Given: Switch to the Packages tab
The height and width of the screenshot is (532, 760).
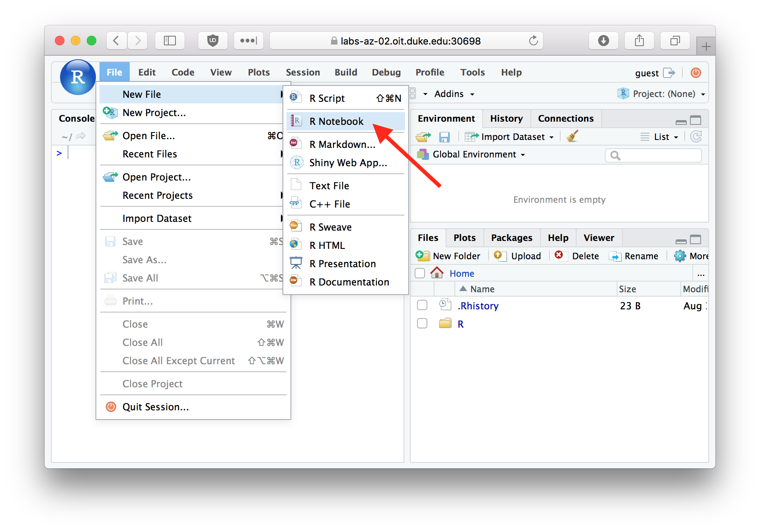Looking at the screenshot, I should (x=511, y=238).
